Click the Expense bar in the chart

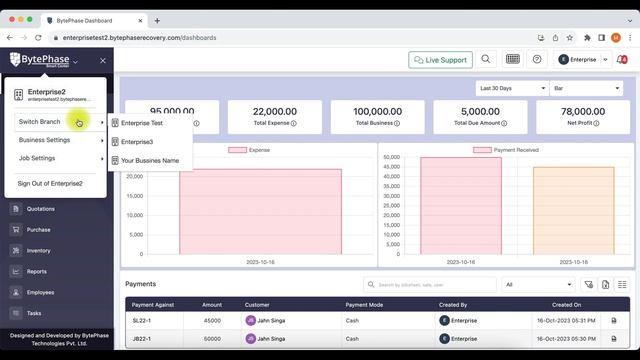pyautogui.click(x=260, y=212)
